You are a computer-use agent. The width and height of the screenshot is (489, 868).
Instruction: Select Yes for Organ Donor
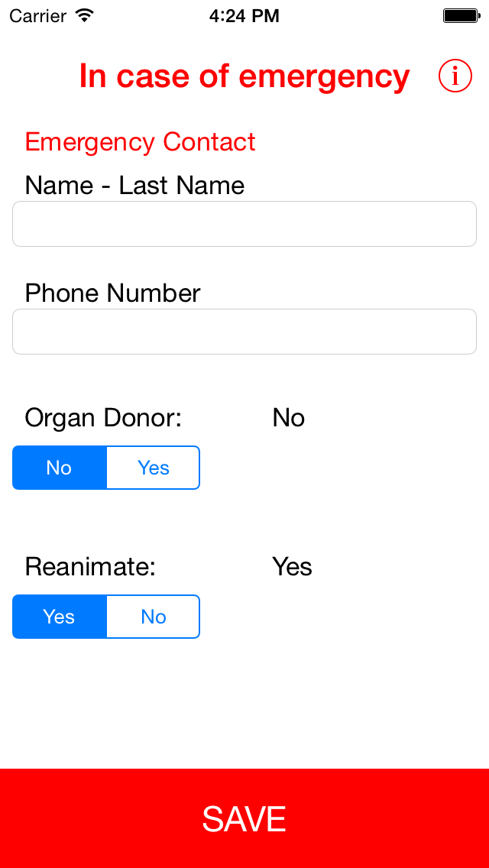pyautogui.click(x=154, y=468)
